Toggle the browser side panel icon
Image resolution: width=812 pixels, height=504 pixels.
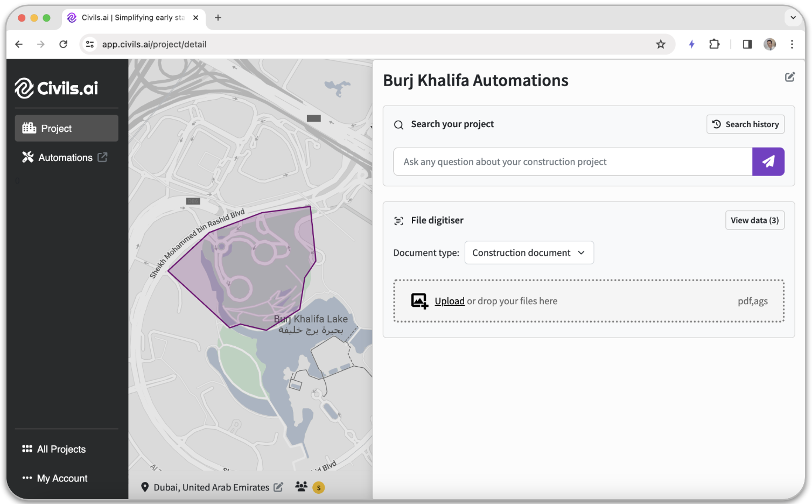747,44
